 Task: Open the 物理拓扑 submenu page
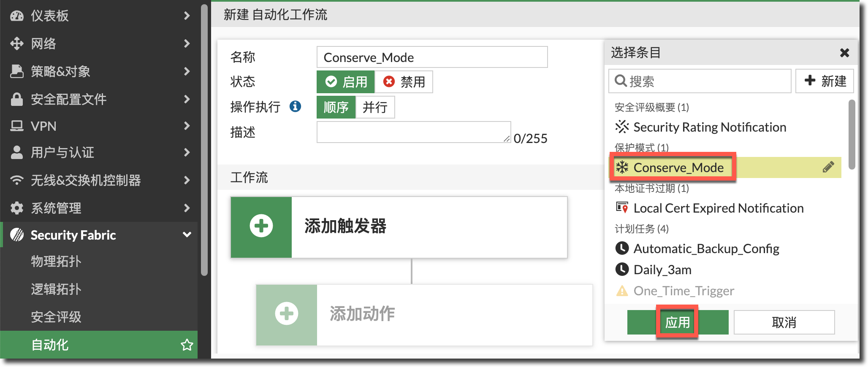[56, 261]
